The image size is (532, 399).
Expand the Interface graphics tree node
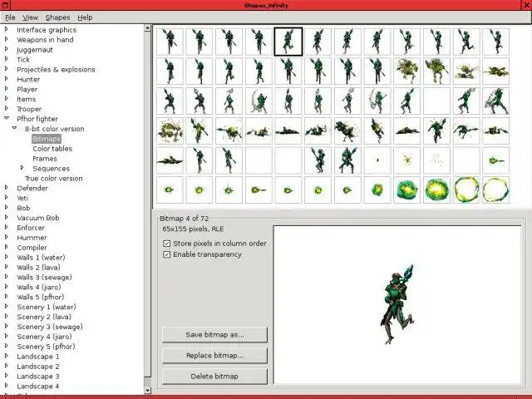(x=7, y=30)
